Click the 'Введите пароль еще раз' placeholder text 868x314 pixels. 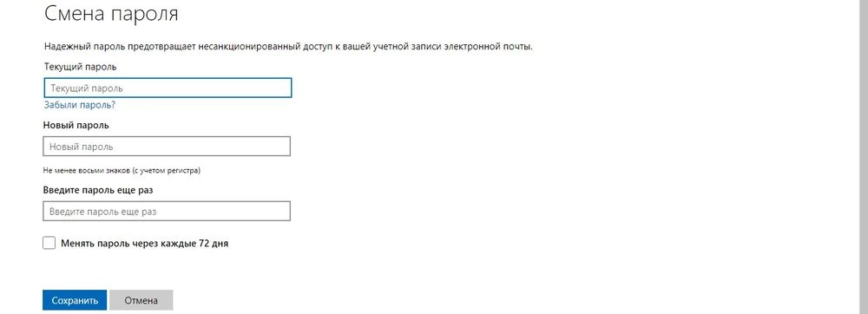coord(103,211)
